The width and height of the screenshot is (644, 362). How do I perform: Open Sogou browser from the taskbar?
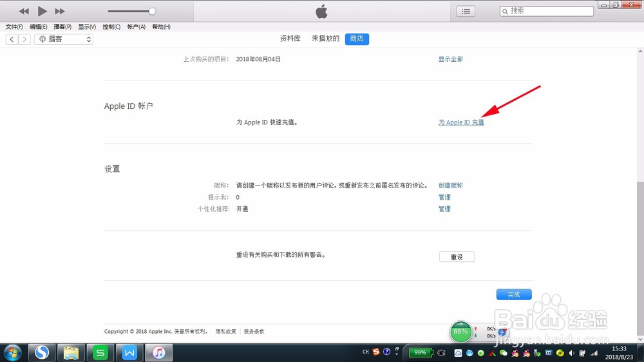pos(41,352)
